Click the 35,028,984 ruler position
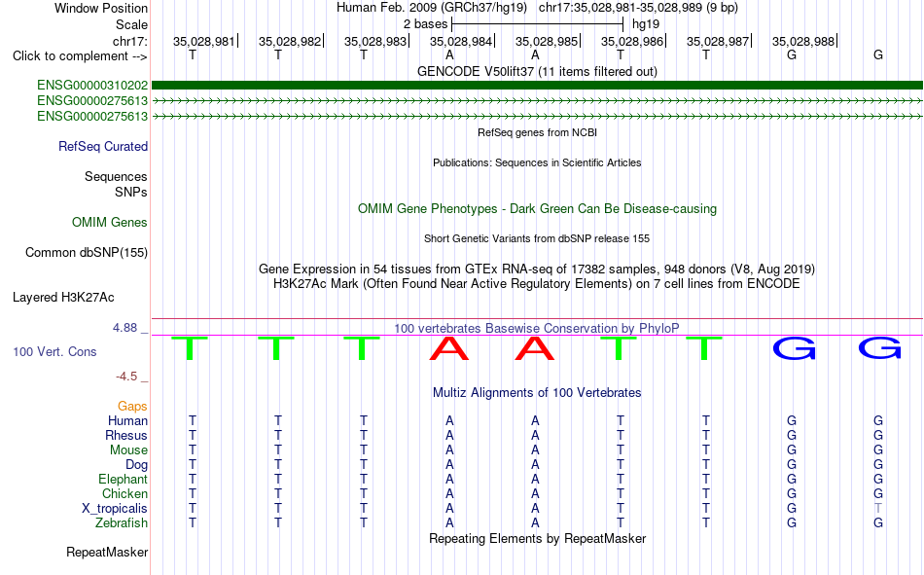Image resolution: width=924 pixels, height=575 pixels. pyautogui.click(x=460, y=41)
